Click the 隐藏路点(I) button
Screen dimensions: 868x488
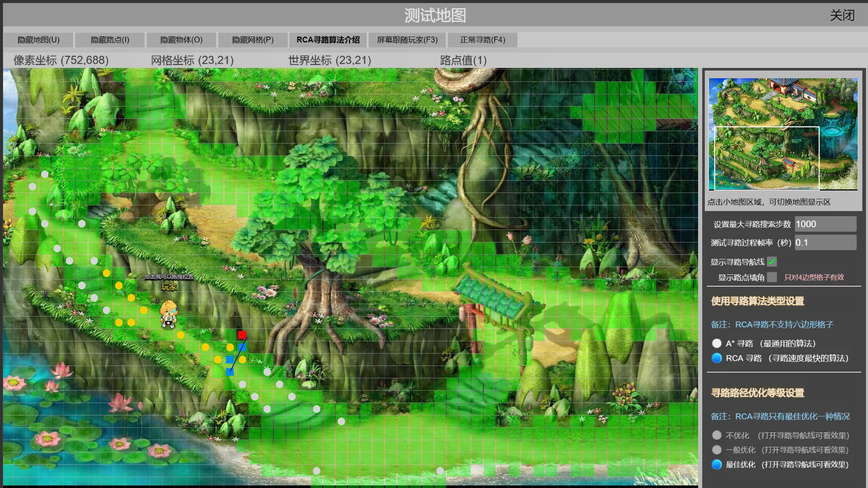[110, 40]
